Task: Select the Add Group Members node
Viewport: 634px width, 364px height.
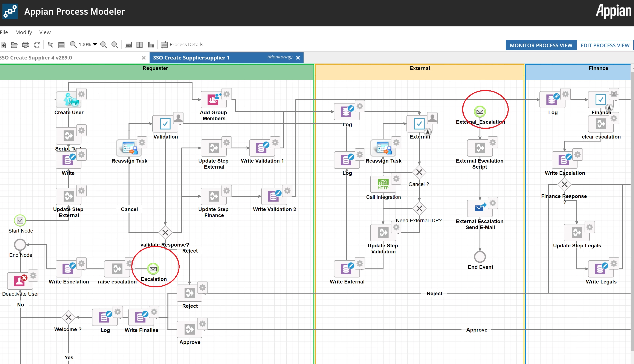Action: (214, 99)
